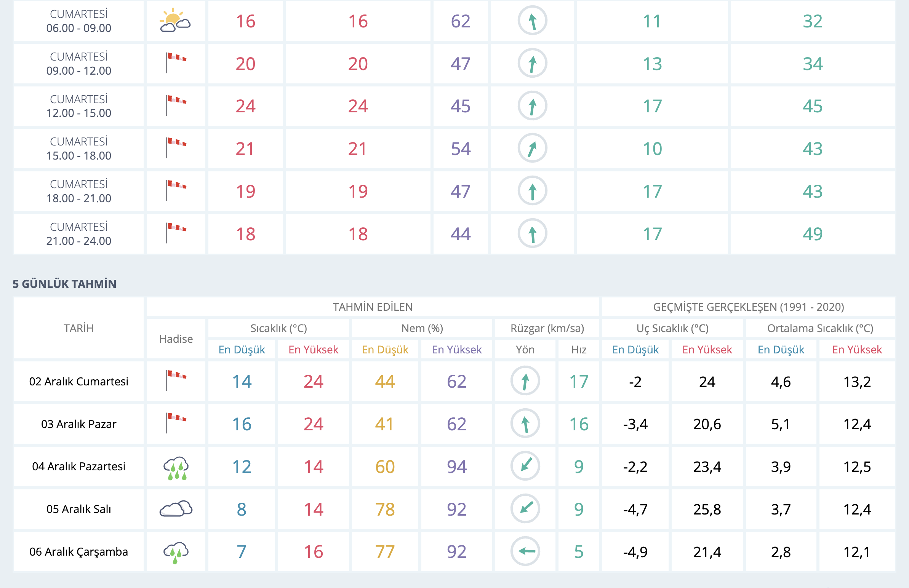Click the heavy rain icon for 04 Aralık Pazartesi

176,467
